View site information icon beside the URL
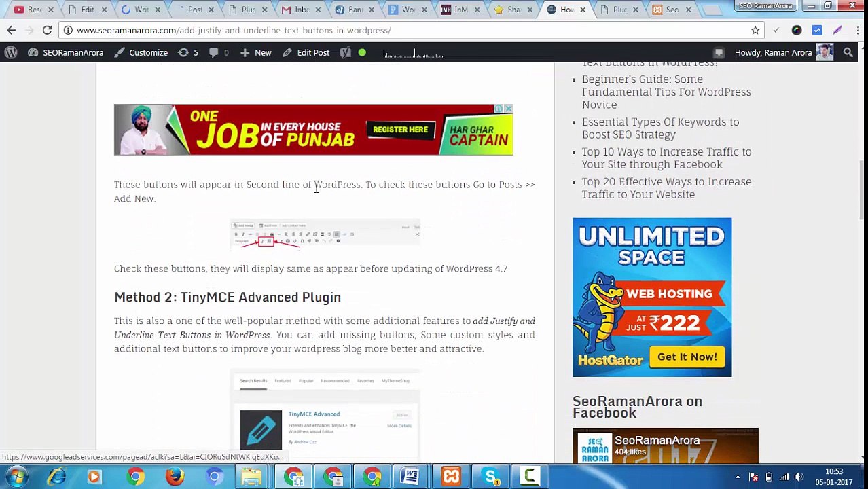 (x=68, y=30)
